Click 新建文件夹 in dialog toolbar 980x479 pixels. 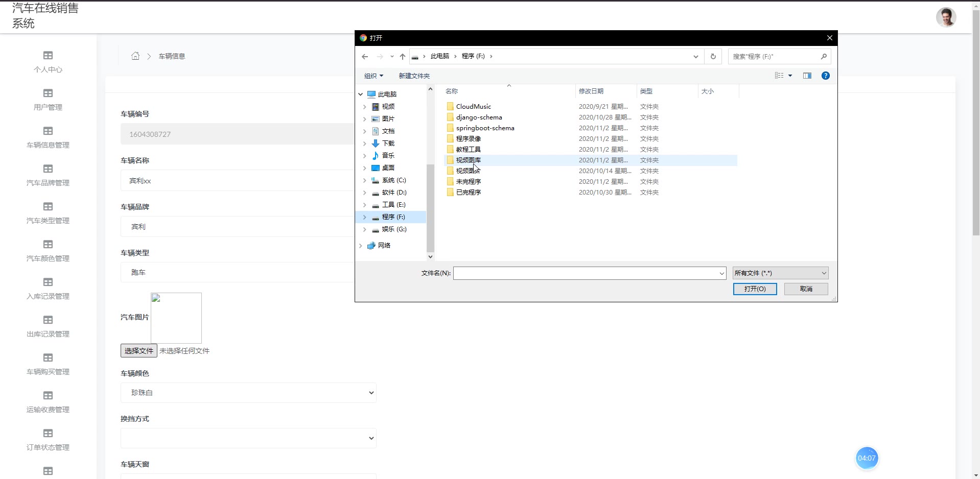tap(414, 76)
